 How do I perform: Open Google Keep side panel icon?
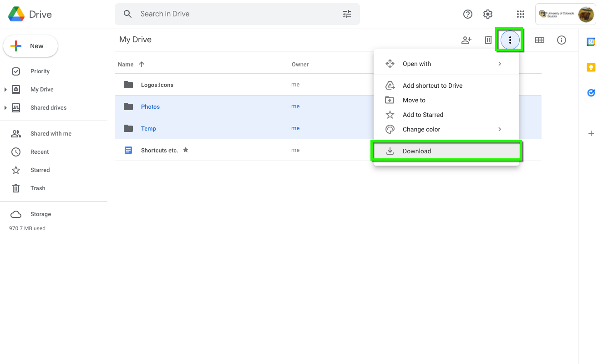591,67
